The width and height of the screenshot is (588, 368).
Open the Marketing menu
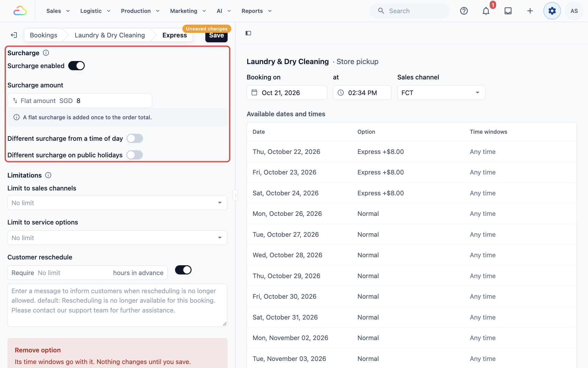(188, 11)
